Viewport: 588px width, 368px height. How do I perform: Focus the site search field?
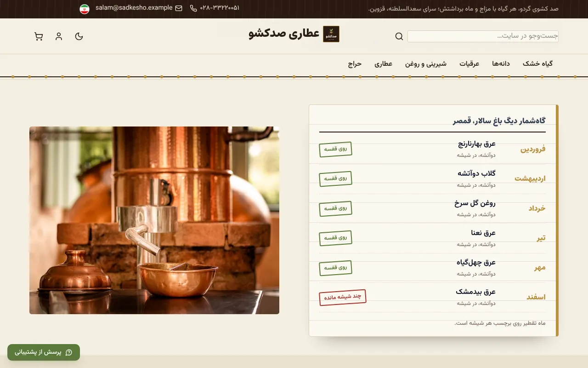(x=483, y=36)
